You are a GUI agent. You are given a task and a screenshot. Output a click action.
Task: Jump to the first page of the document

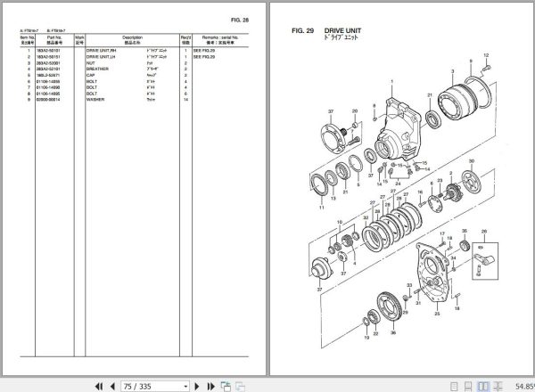coord(99,386)
